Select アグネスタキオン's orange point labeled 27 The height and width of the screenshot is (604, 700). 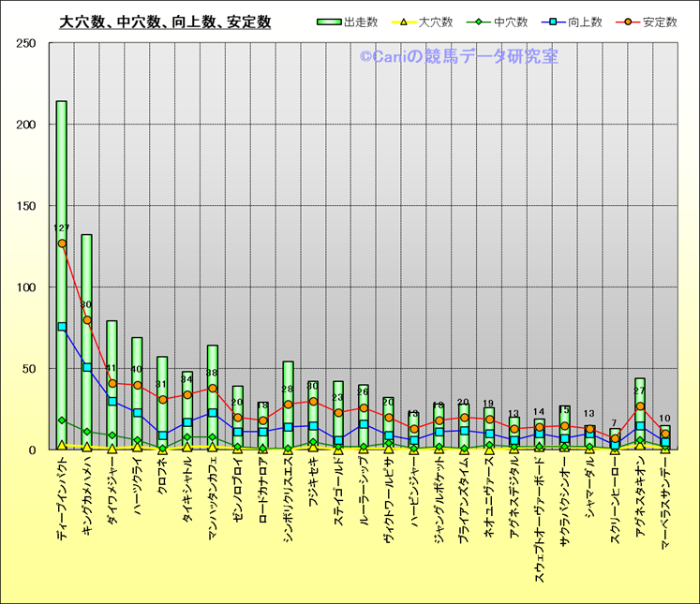pyautogui.click(x=640, y=406)
